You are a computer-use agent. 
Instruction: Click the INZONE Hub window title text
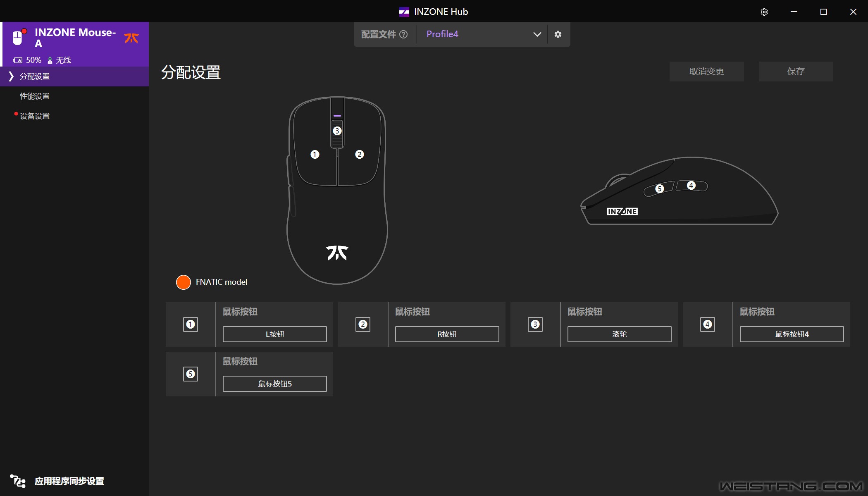point(441,12)
